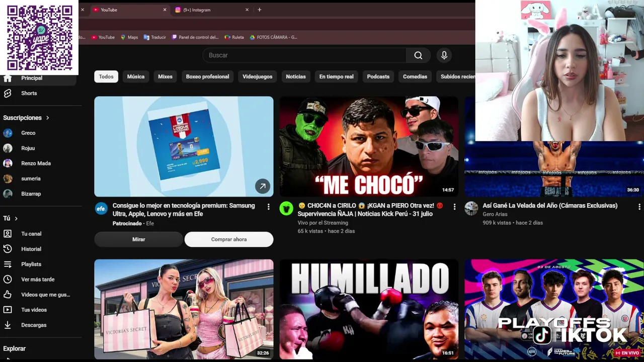Start voice search with the microphone icon
644x362 pixels.
click(x=444, y=55)
